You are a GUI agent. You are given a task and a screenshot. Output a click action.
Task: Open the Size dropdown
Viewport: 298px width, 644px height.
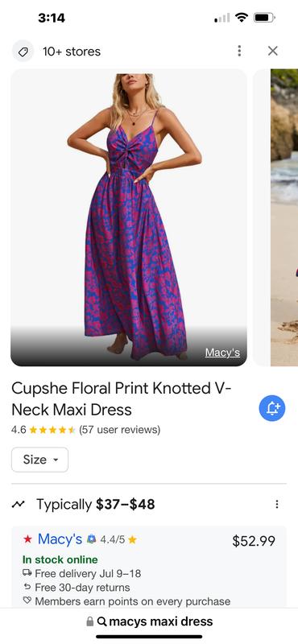pos(40,460)
